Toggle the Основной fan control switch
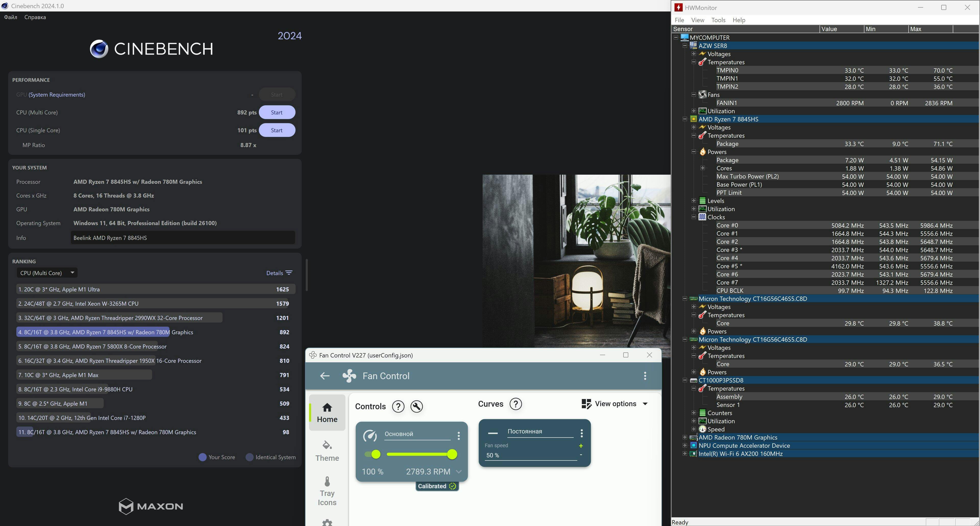This screenshot has width=980, height=526. click(372, 455)
